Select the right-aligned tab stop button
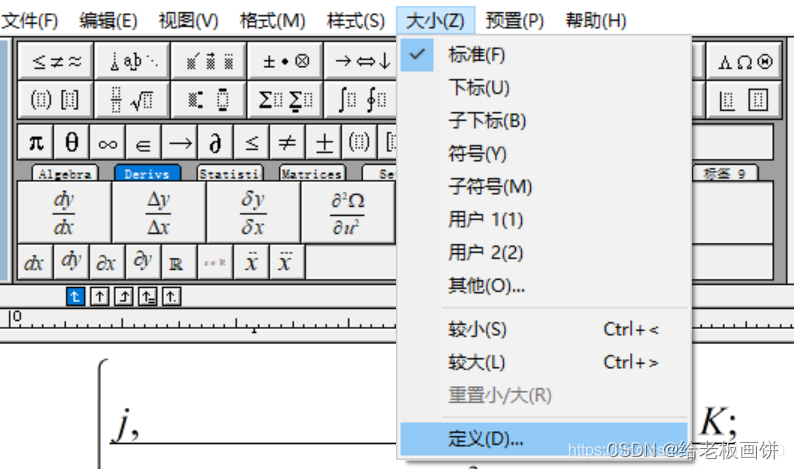The image size is (794, 469). pyautogui.click(x=124, y=296)
